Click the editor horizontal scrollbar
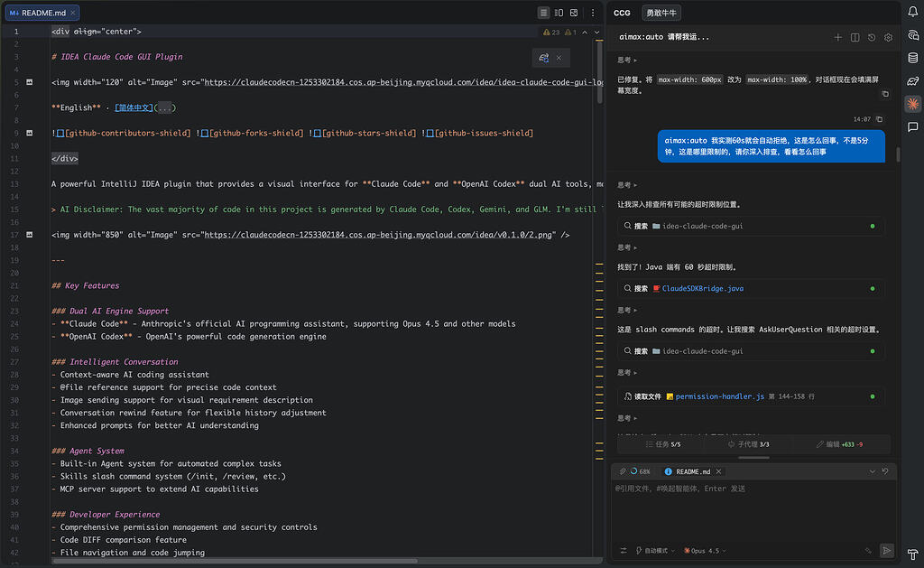This screenshot has width=924, height=568. 236,561
